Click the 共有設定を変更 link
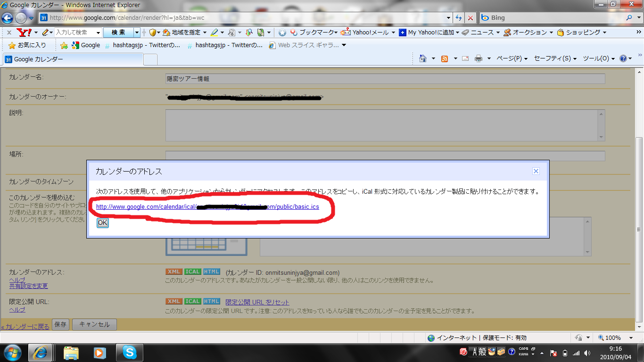 [x=28, y=286]
